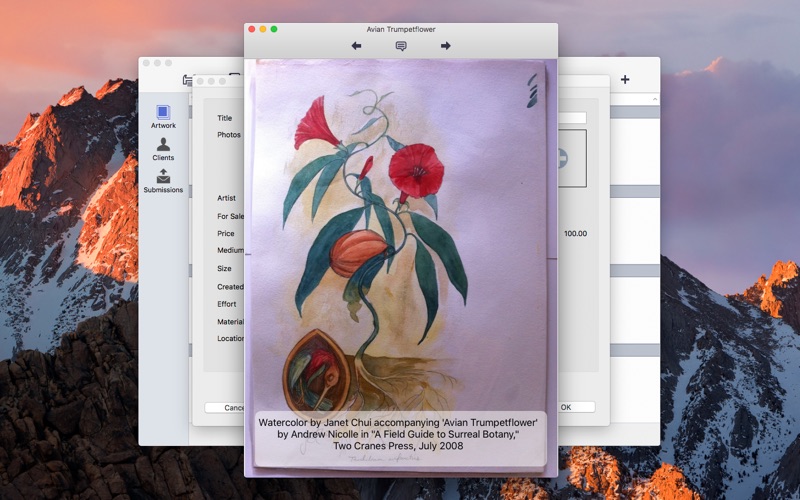Click the Avian Trumpetflower window title
Screen dimensions: 800x500
coord(401,30)
